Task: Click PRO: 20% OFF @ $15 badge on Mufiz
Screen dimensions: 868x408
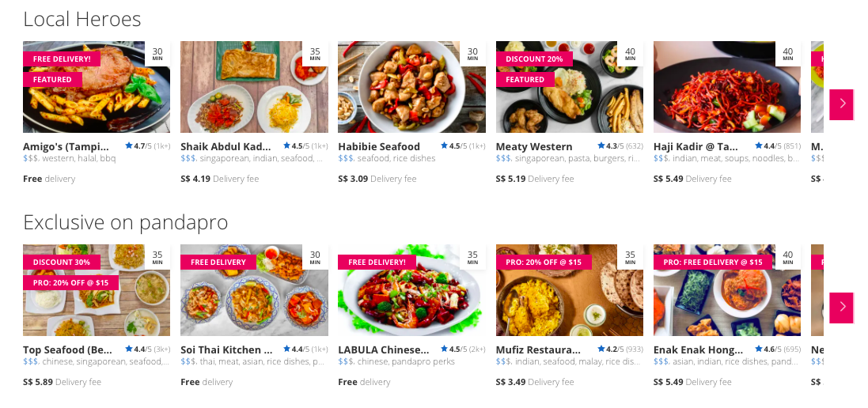Action: click(544, 262)
